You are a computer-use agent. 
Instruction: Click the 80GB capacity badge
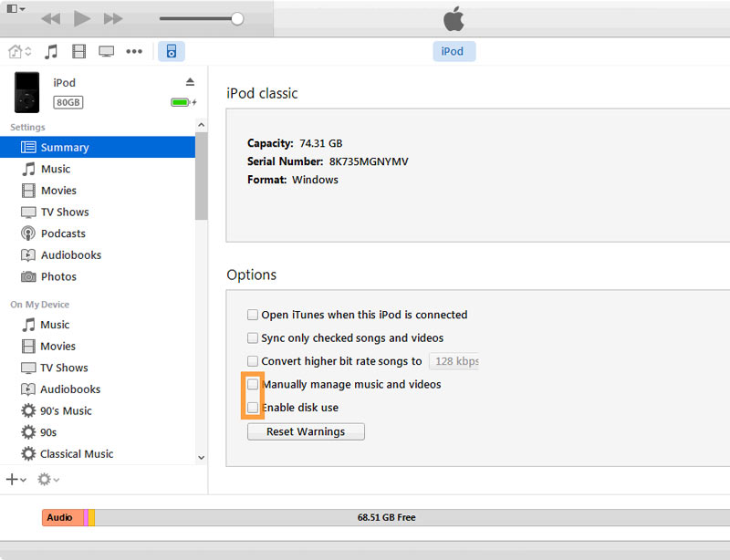68,102
